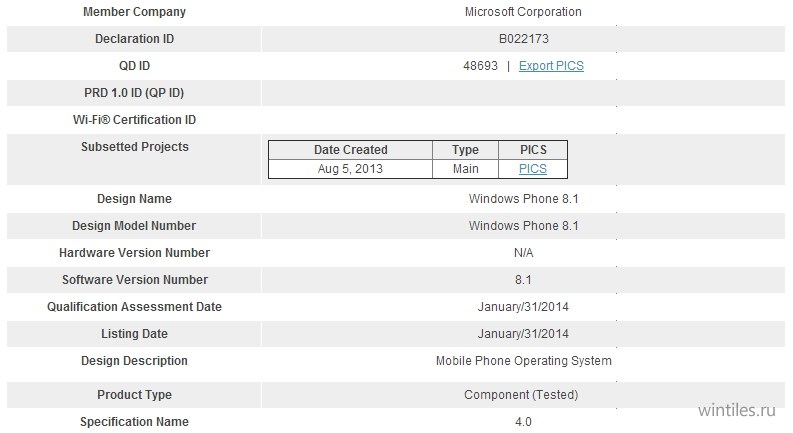Screen dimensions: 793x433
Task: Open the PICS link in Subsetted Projects
Action: (x=533, y=169)
